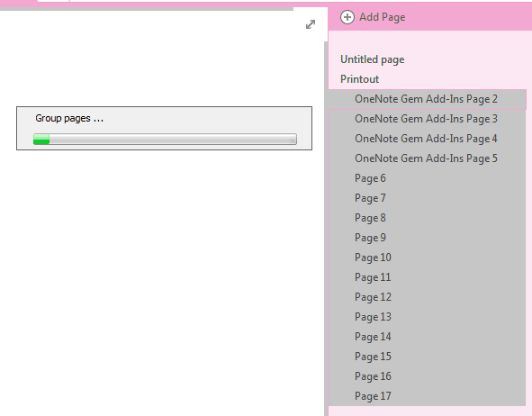This screenshot has width=532, height=416.
Task: Select Page 16 in the list
Action: [x=428, y=376]
